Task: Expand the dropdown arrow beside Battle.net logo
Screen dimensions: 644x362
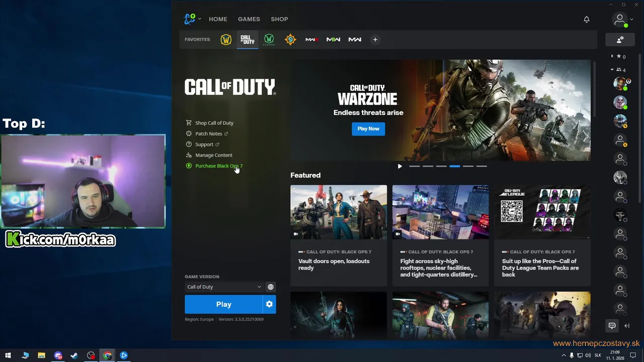Action: 199,19
